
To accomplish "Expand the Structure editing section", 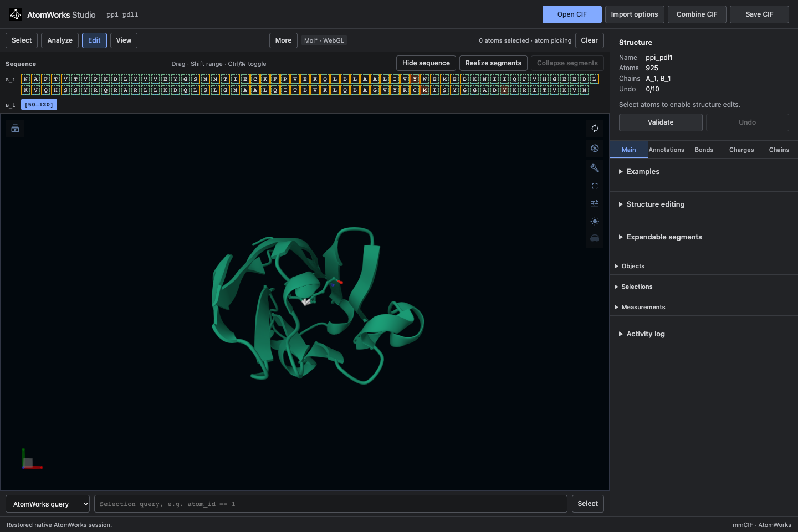I will point(704,204).
